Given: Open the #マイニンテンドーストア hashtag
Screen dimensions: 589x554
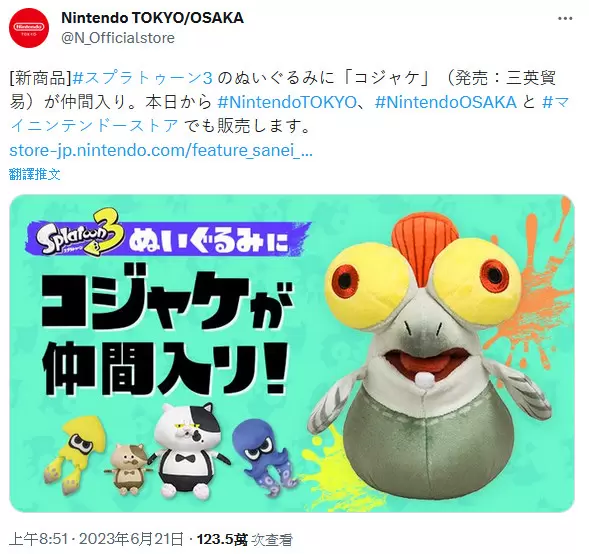Looking at the screenshot, I should pyautogui.click(x=289, y=114).
